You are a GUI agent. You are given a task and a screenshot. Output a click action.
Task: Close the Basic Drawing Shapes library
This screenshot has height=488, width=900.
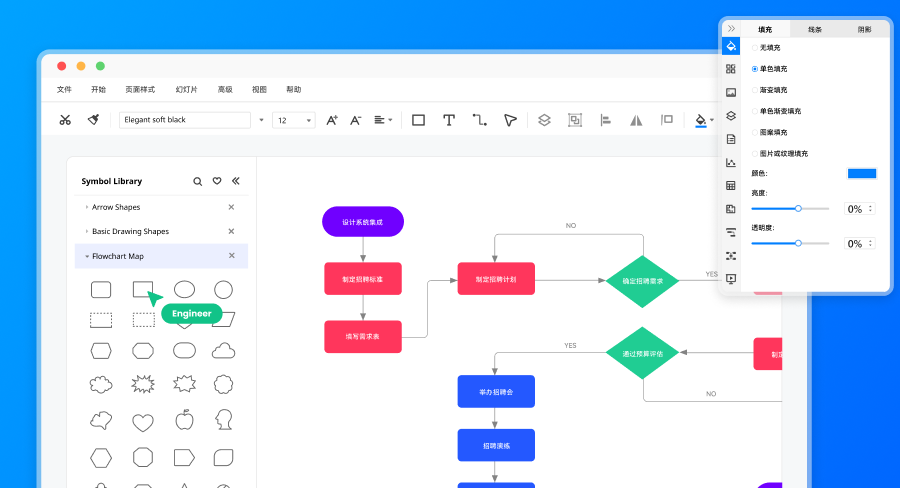231,231
